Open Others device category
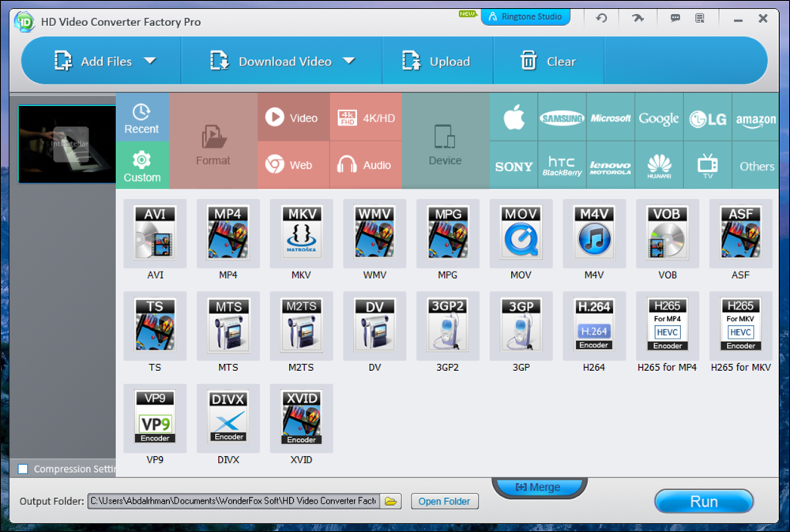 (x=755, y=165)
